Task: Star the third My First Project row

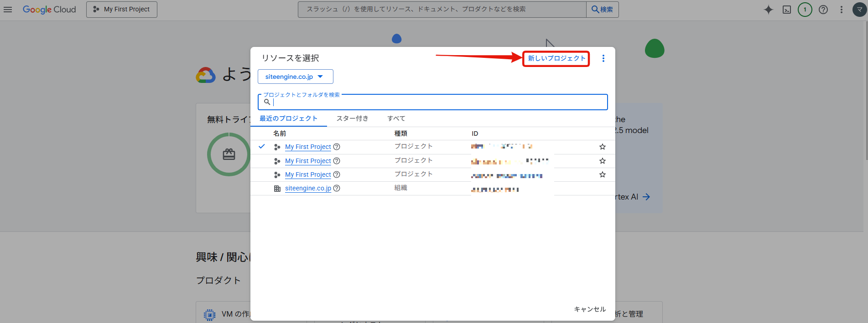Action: coord(603,174)
